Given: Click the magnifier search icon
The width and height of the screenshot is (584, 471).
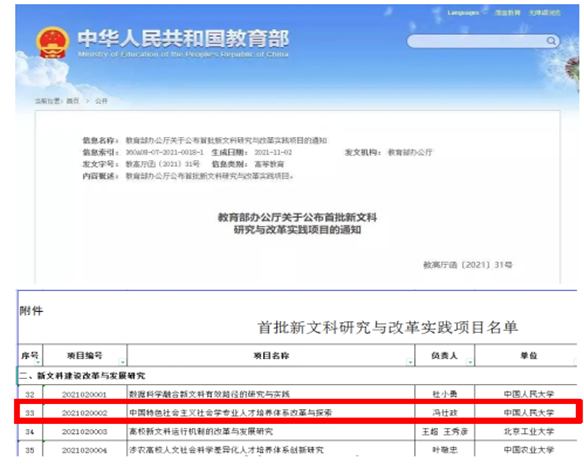Looking at the screenshot, I should point(551,41).
